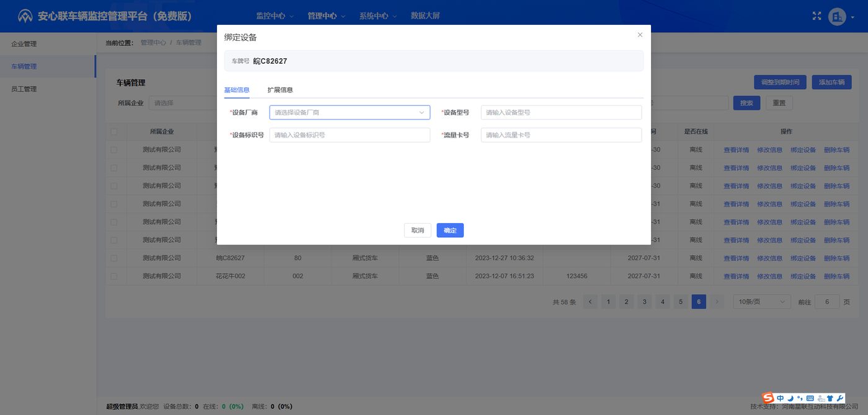Toggle fullscreen mode icon in the header
This screenshot has height=415, width=868.
817,16
